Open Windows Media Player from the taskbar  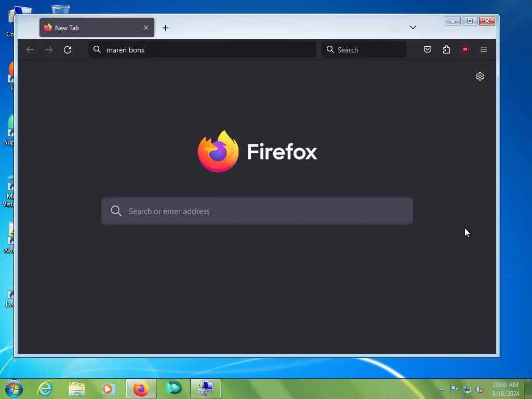[x=108, y=389]
